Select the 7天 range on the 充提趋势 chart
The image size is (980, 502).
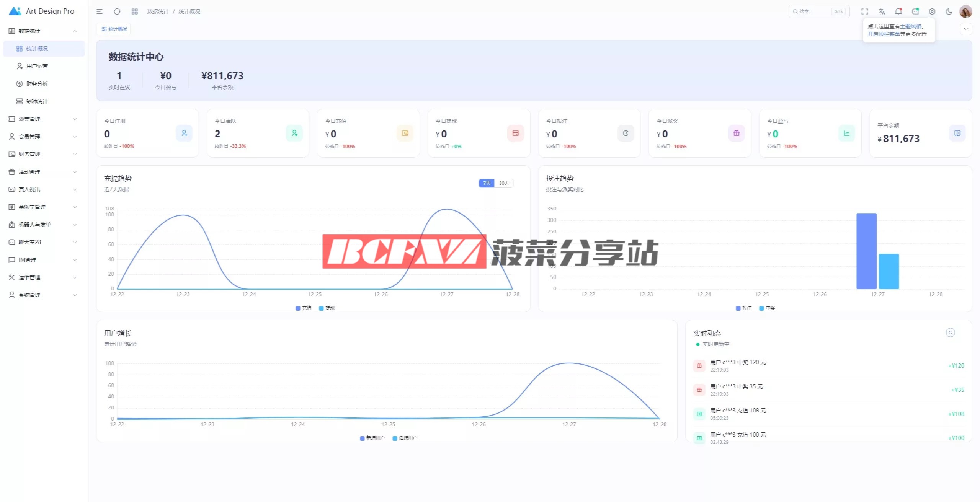pos(487,183)
